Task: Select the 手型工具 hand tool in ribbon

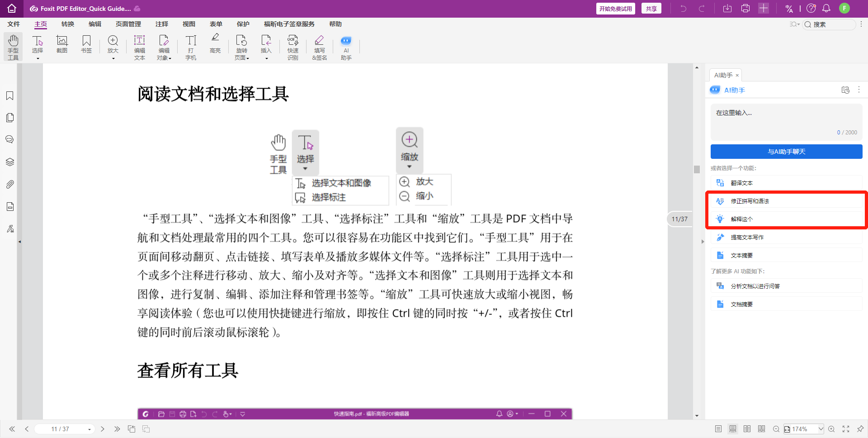Action: pos(13,47)
